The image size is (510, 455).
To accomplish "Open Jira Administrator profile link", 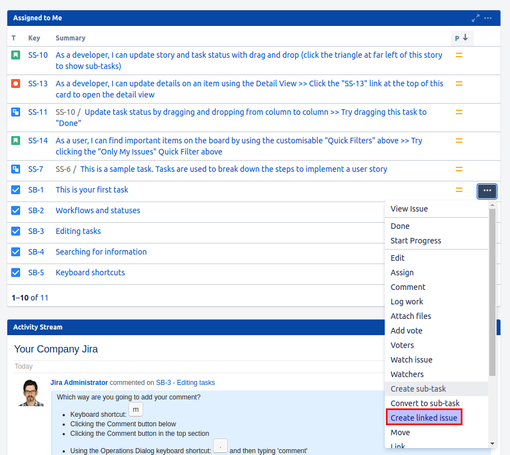I will pyautogui.click(x=79, y=383).
